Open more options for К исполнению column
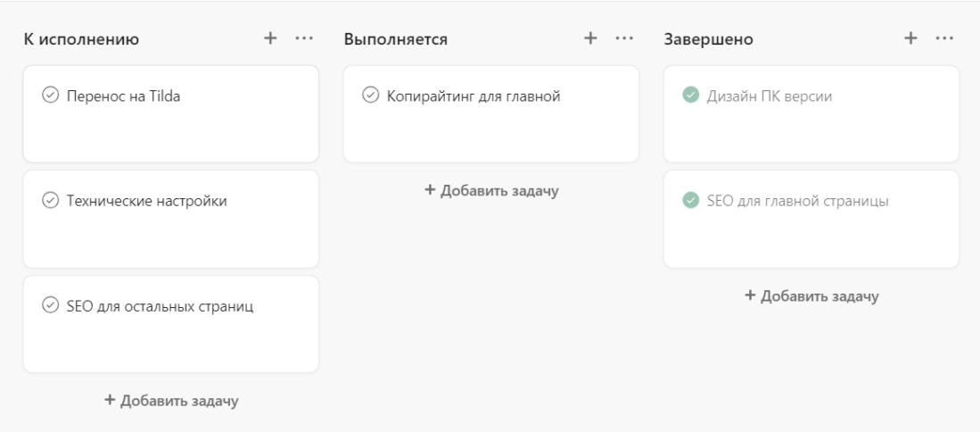This screenshot has width=980, height=432. (x=304, y=38)
